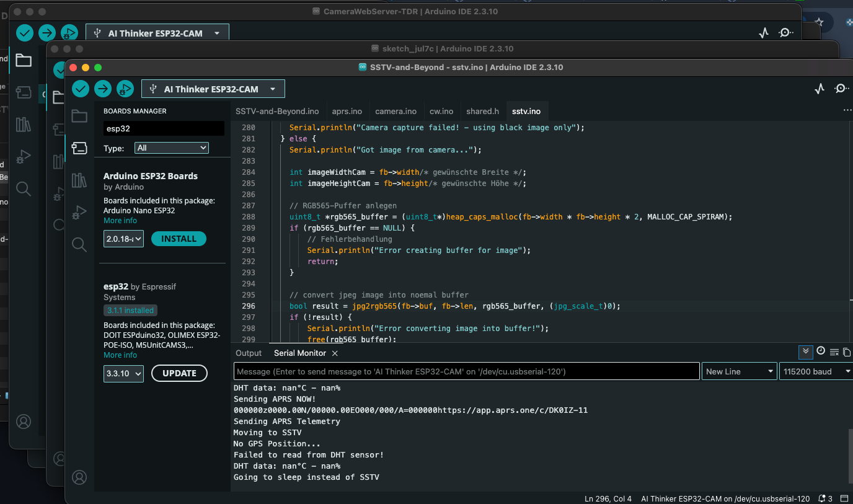
Task: Clear serial output with lines icon
Action: pos(834,352)
